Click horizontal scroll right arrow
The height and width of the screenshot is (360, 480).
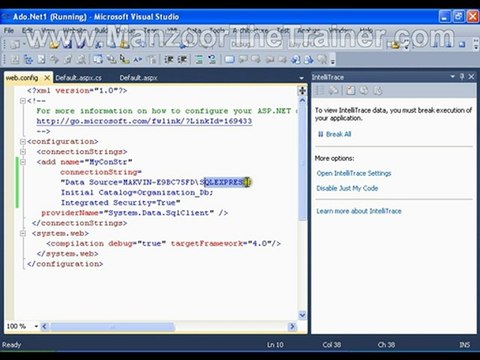pyautogui.click(x=292, y=326)
